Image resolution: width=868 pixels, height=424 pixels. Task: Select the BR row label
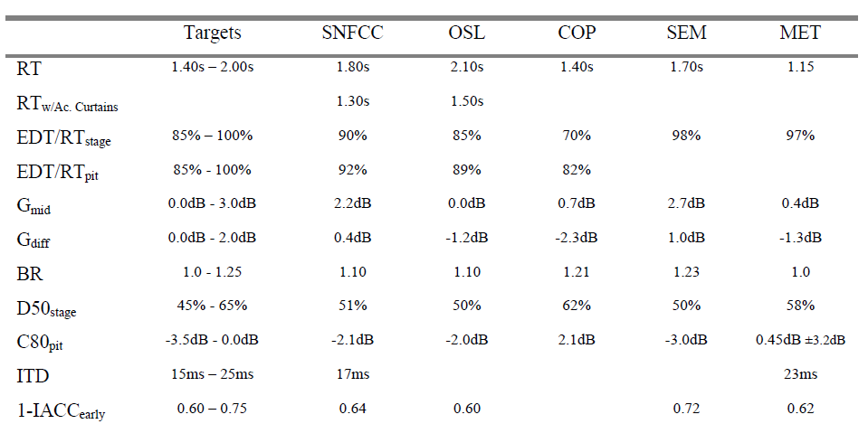(28, 271)
